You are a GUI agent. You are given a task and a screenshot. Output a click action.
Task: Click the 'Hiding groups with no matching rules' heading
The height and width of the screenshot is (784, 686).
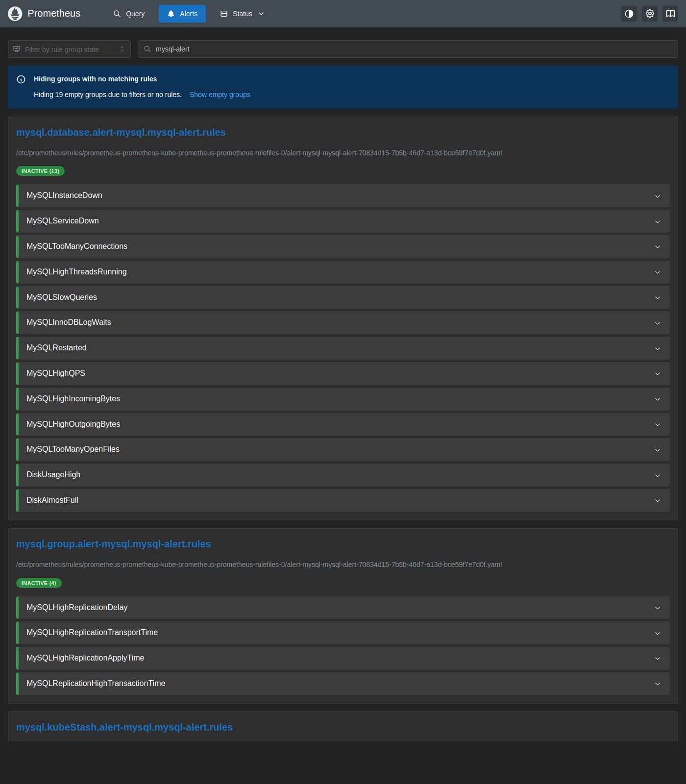95,79
